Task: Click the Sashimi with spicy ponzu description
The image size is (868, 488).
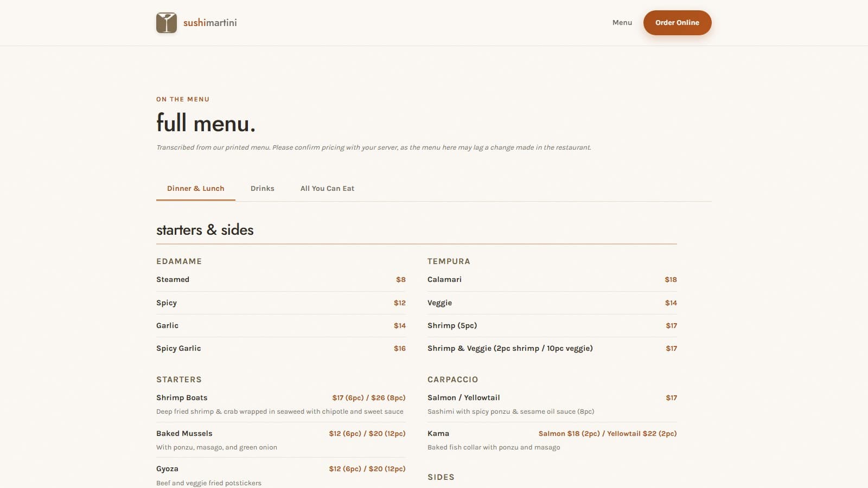Action: pos(511,412)
